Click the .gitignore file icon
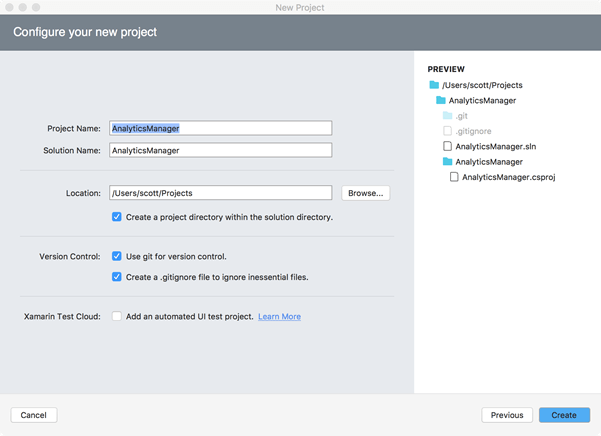This screenshot has height=436, width=601. click(447, 131)
